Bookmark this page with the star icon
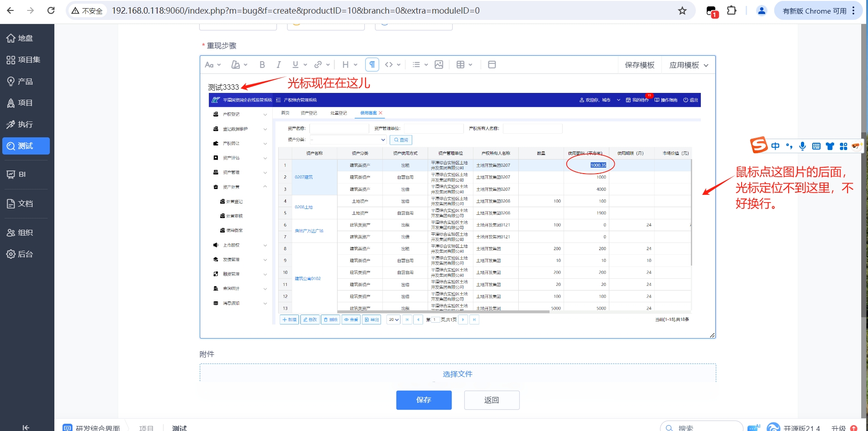Image resolution: width=868 pixels, height=431 pixels. click(x=682, y=11)
